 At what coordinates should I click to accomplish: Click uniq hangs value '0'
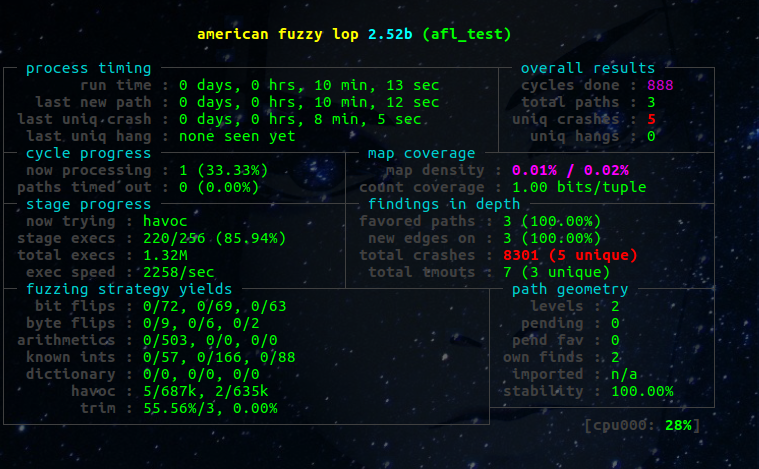(x=652, y=136)
